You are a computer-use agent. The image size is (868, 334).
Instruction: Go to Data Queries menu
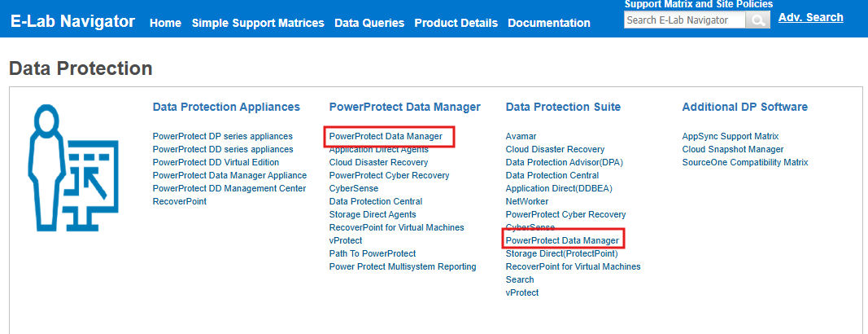(369, 23)
